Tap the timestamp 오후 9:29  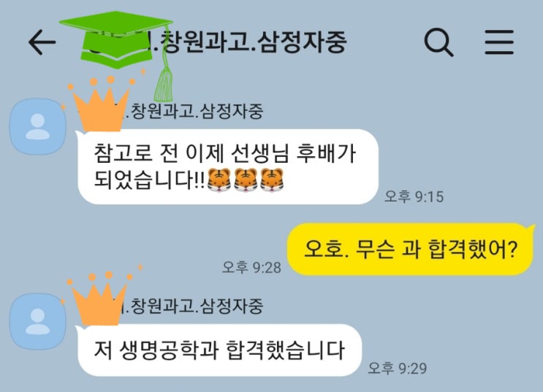click(x=398, y=368)
